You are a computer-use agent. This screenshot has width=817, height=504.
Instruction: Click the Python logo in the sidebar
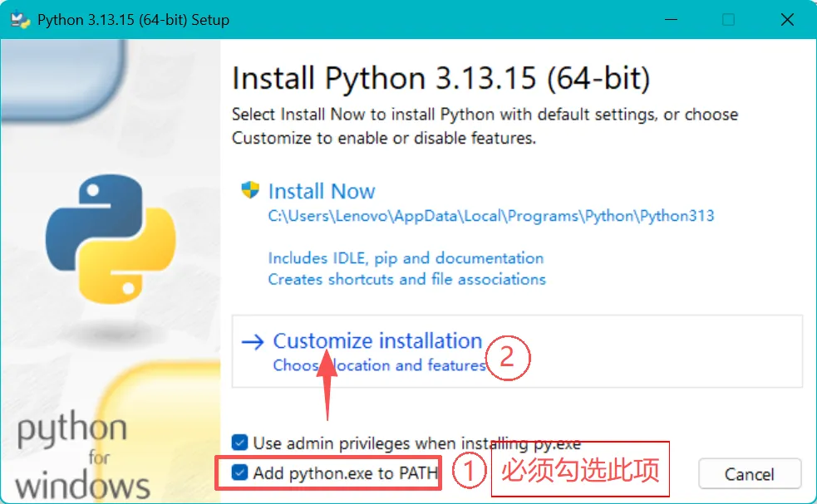click(x=111, y=239)
